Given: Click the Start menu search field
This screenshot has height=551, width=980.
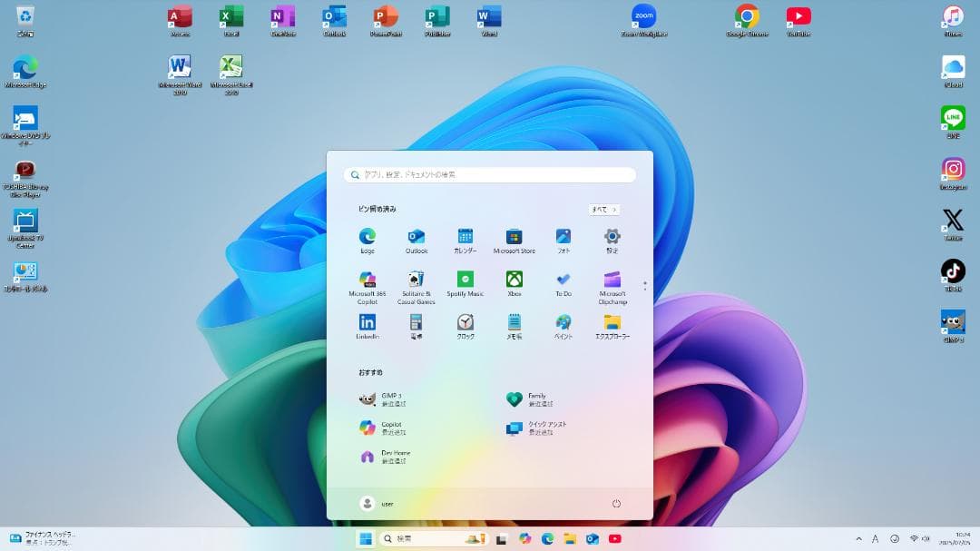Looking at the screenshot, I should tap(490, 174).
